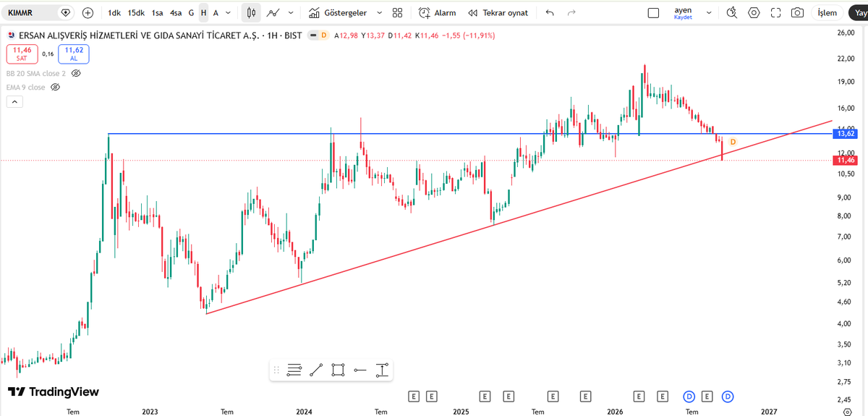Click the blue 13,62 price label
This screenshot has height=416, width=868.
tap(846, 134)
